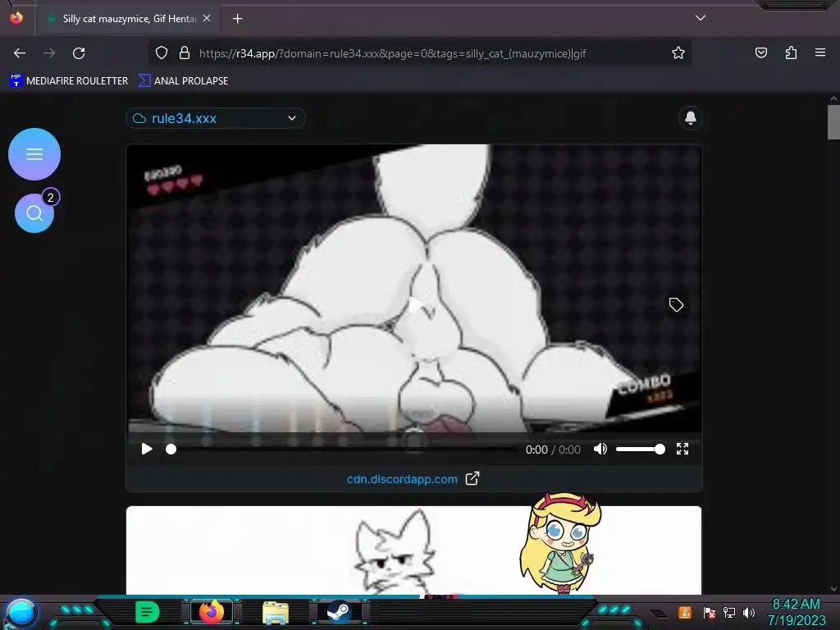This screenshot has width=840, height=630.
Task: Open File Explorer from the taskbar
Action: 276,612
